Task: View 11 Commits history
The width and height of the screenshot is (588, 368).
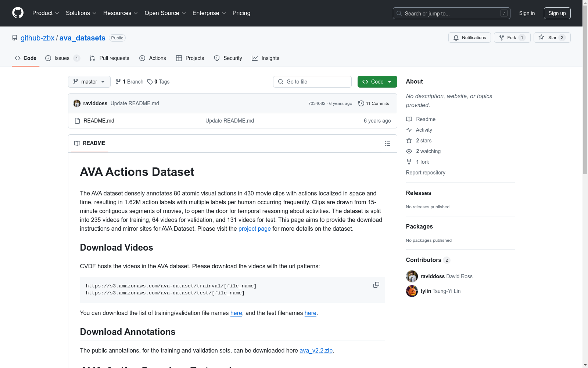Action: pos(373,103)
